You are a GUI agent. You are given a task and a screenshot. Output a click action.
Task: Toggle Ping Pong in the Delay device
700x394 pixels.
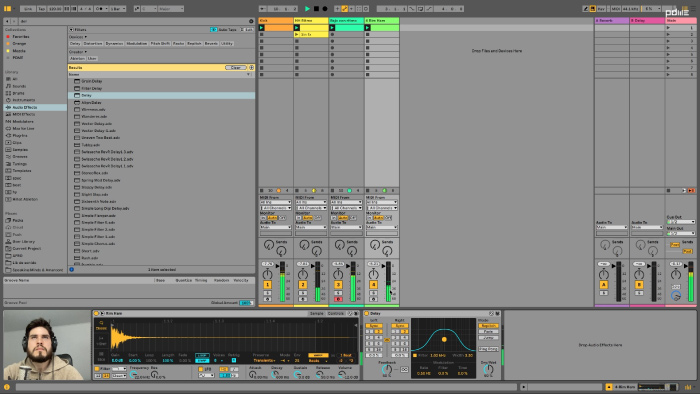pos(488,349)
